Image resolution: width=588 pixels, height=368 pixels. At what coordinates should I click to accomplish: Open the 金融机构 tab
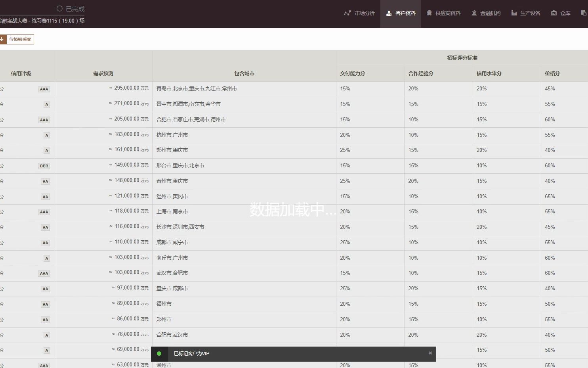click(485, 13)
